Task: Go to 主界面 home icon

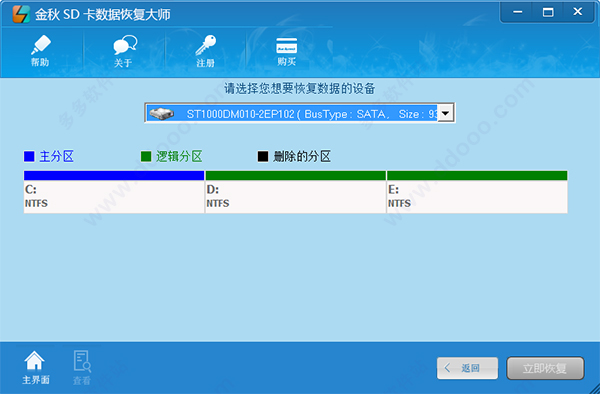Action: 34,361
